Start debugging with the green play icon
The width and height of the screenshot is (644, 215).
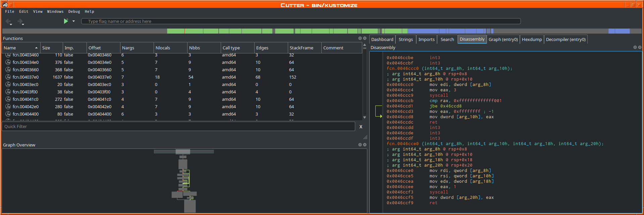tap(66, 21)
